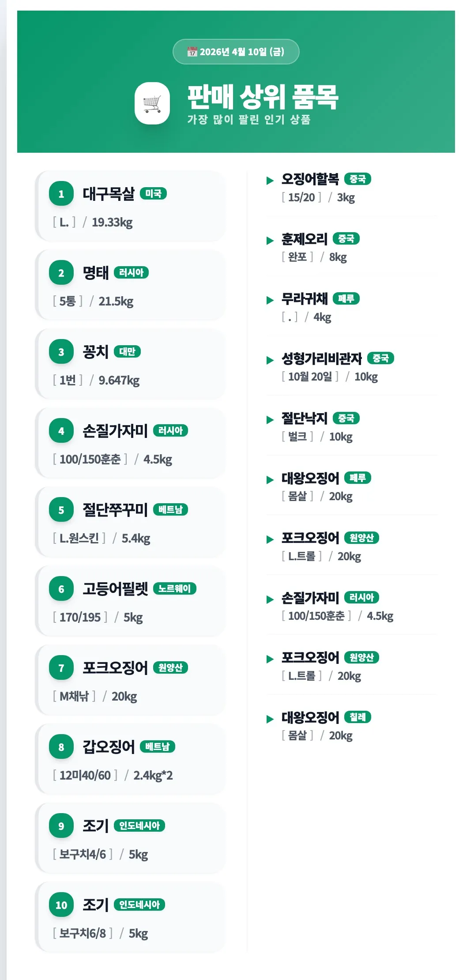Image resolution: width=459 pixels, height=980 pixels.
Task: Open the 갑오징어 item name
Action: (x=109, y=747)
